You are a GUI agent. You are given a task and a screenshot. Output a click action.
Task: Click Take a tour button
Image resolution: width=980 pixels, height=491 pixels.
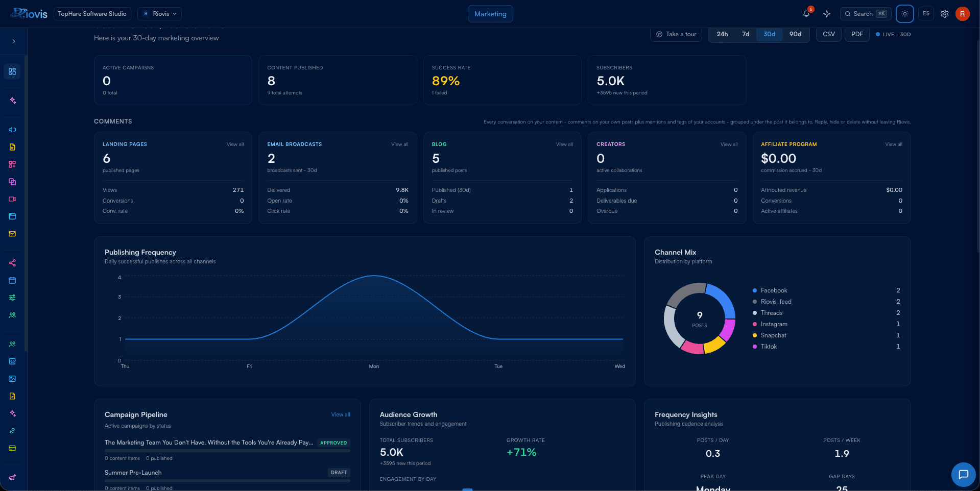point(676,34)
